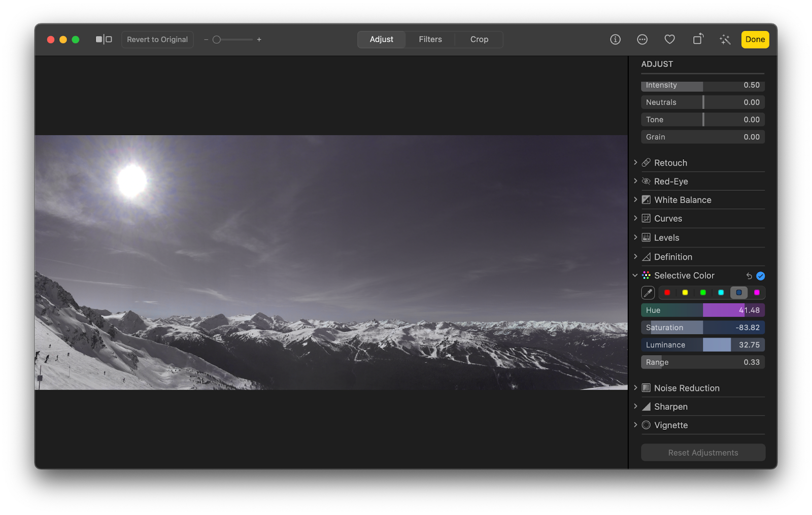Expand the White Balance section
This screenshot has width=812, height=515.
tap(636, 199)
